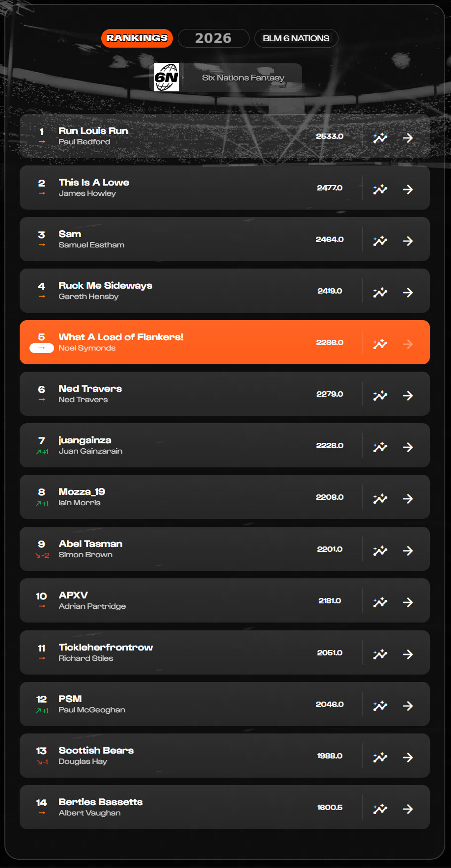451x868 pixels.
Task: Click the stats sparkle icon for Sam
Action: coord(380,241)
